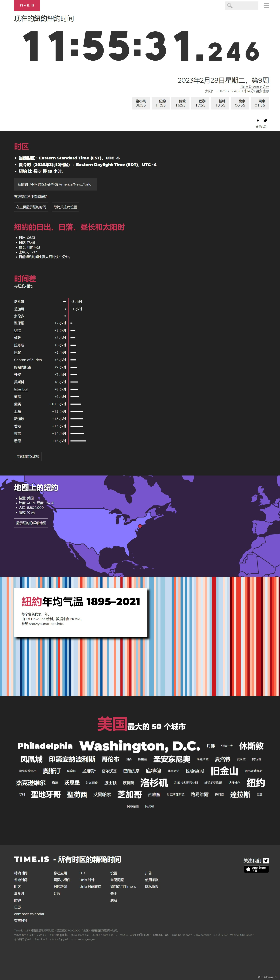Image resolution: width=280 pixels, height=980 pixels.
Task: Open footer compact calendar link
Action: (x=29, y=914)
